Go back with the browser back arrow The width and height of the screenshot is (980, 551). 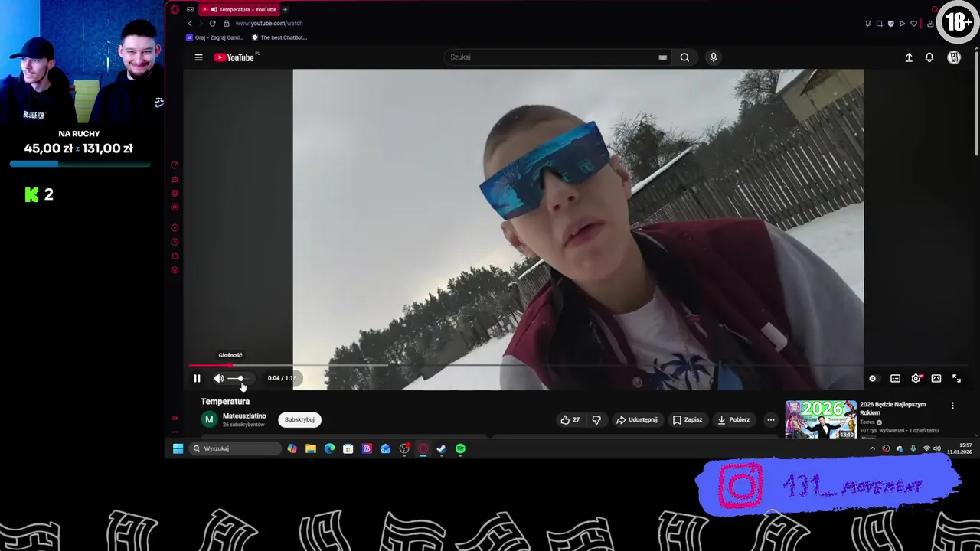tap(190, 24)
